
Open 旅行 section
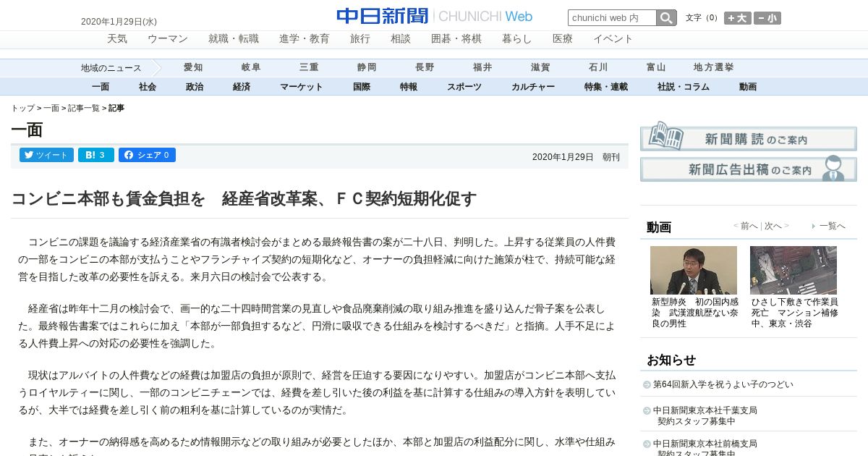click(360, 39)
